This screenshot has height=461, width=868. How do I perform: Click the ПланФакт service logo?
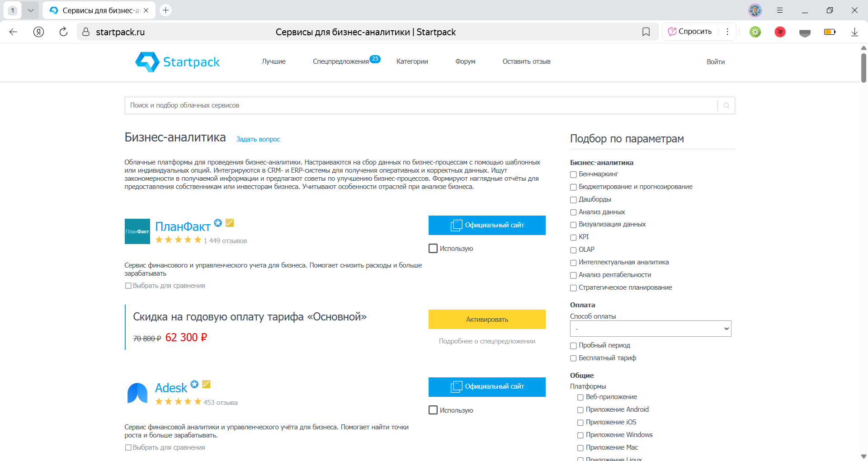[137, 231]
